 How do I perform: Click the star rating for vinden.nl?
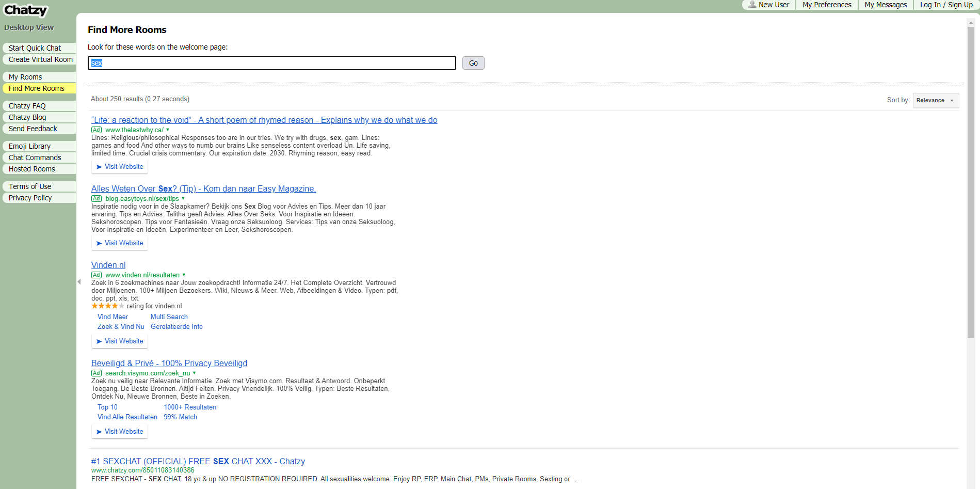click(x=108, y=306)
